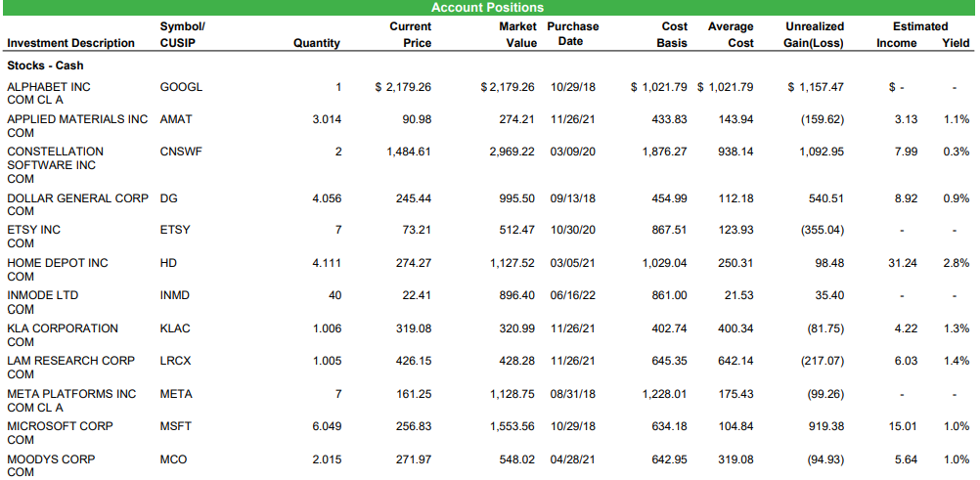Viewport: 980px width, 480px height.
Task: Click the Account Positions header title
Action: (487, 8)
